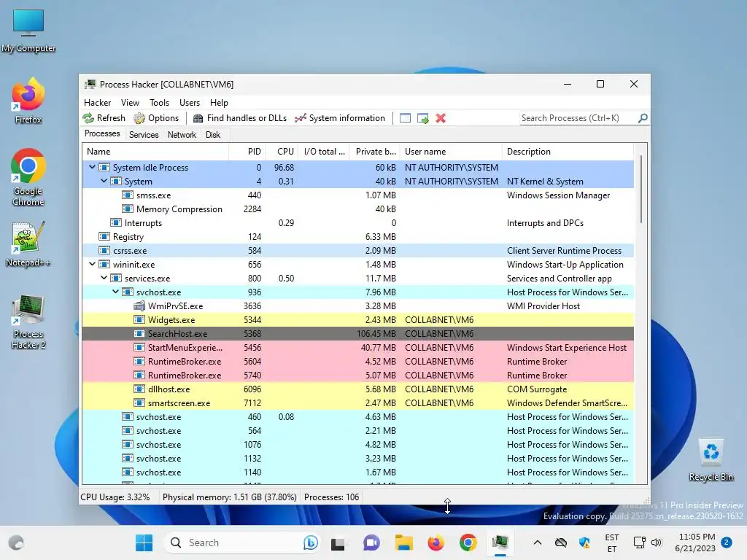Click the StartMenuExperienceHost process icon

click(x=139, y=347)
